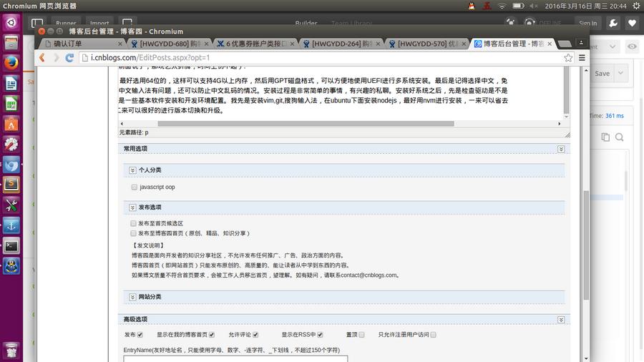
Task: Check the 'javascript oop' category checkbox
Action: coord(134,187)
